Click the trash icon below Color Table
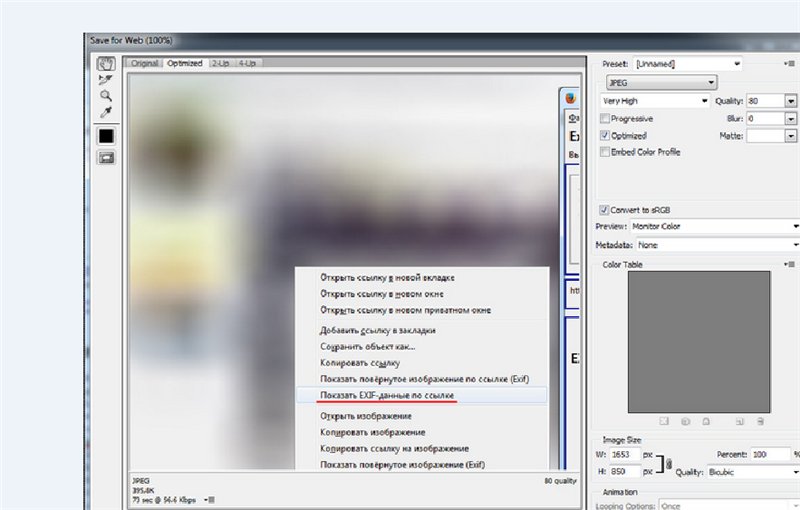This screenshot has height=510, width=800. [x=760, y=421]
